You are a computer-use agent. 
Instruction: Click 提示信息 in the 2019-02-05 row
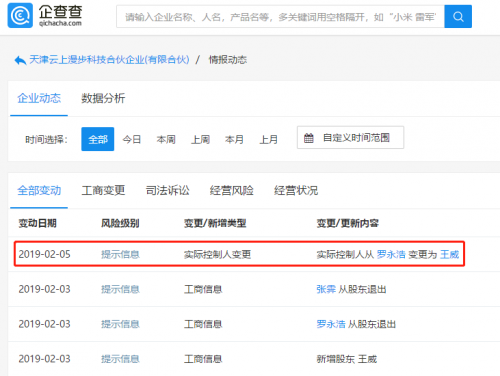pos(120,255)
